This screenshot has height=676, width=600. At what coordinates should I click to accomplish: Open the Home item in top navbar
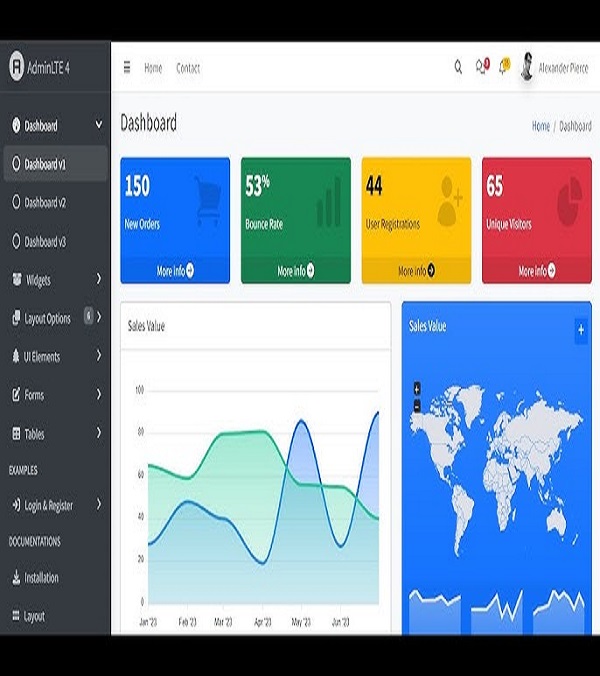(153, 68)
